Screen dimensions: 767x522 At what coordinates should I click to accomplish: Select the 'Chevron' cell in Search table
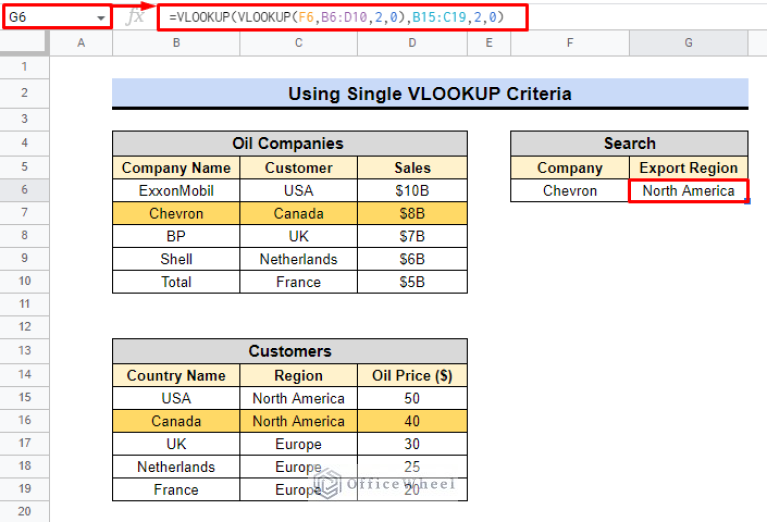click(x=570, y=190)
